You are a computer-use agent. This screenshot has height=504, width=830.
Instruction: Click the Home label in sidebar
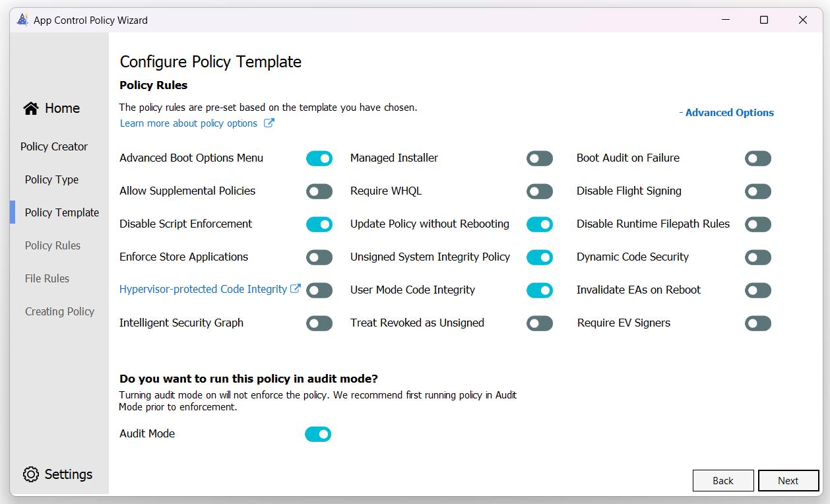[62, 108]
